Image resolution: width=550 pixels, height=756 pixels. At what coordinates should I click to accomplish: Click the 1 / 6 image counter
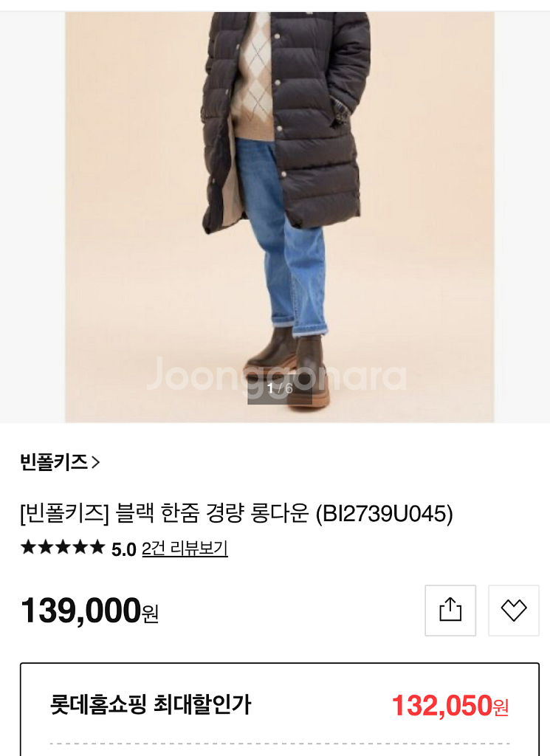pyautogui.click(x=280, y=388)
